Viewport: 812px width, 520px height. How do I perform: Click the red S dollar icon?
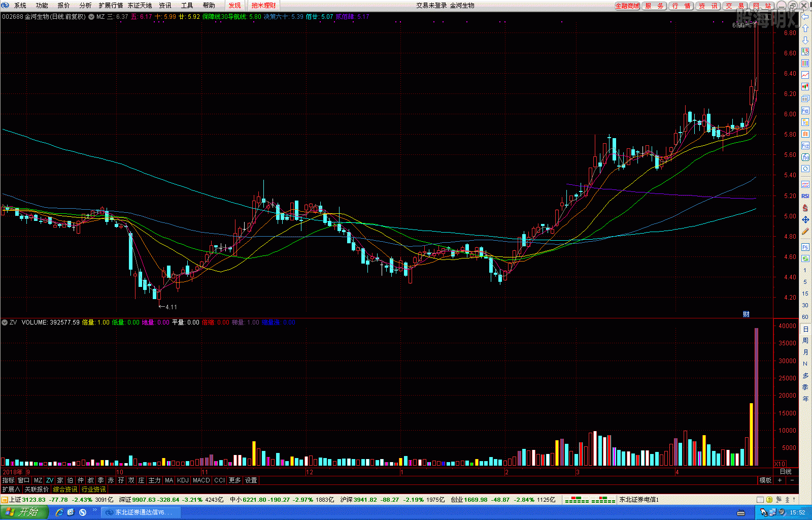pyautogui.click(x=805, y=208)
